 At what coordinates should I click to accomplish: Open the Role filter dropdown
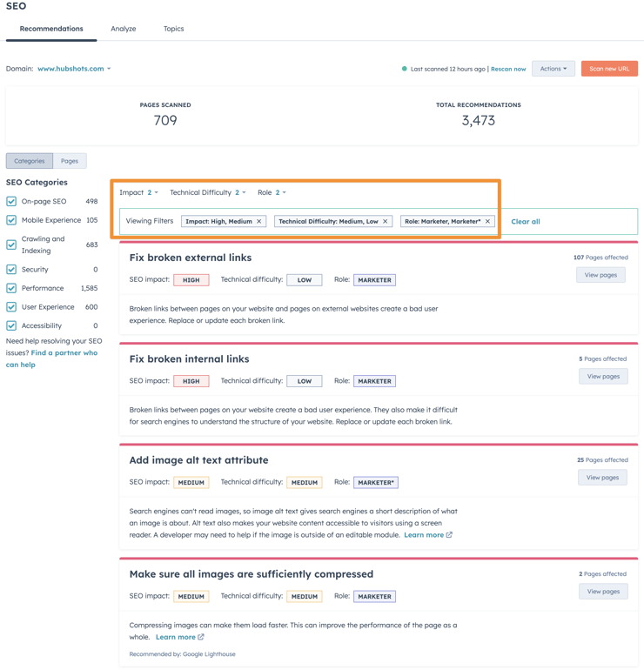(x=272, y=192)
